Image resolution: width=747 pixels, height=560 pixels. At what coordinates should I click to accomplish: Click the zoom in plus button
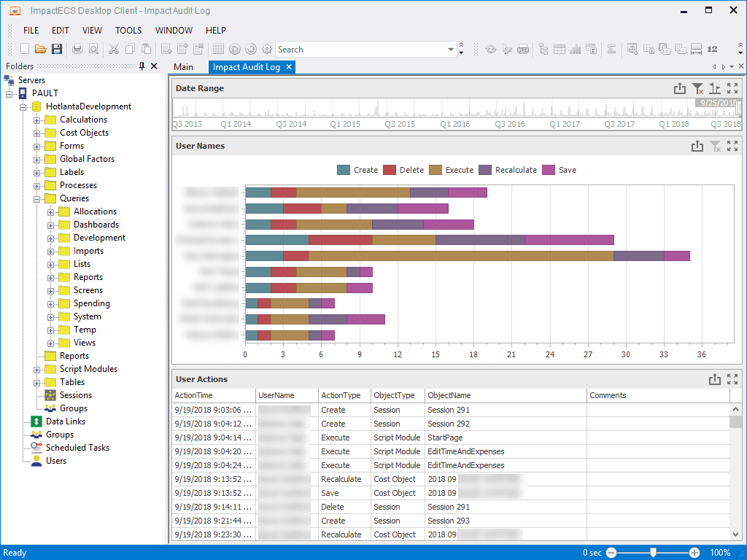694,553
